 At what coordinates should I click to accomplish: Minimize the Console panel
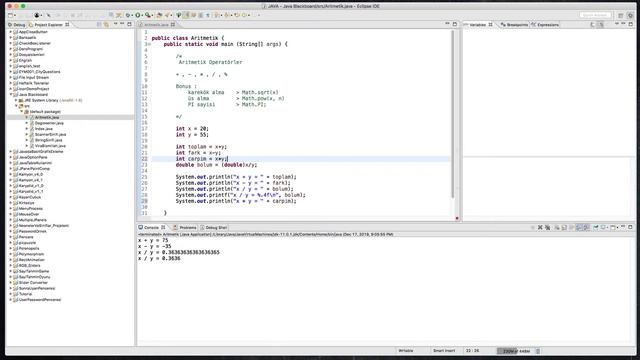tap(623, 227)
